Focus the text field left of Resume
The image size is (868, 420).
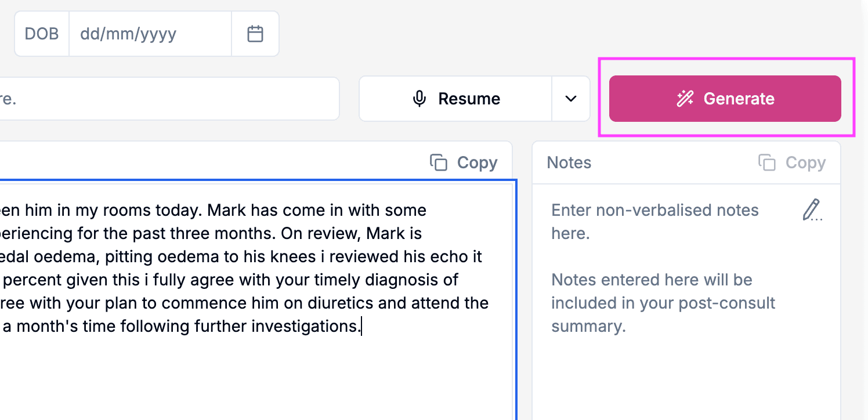point(168,99)
